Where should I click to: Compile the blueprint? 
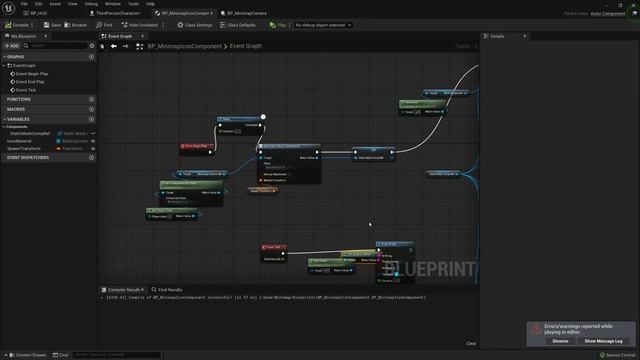(x=17, y=25)
